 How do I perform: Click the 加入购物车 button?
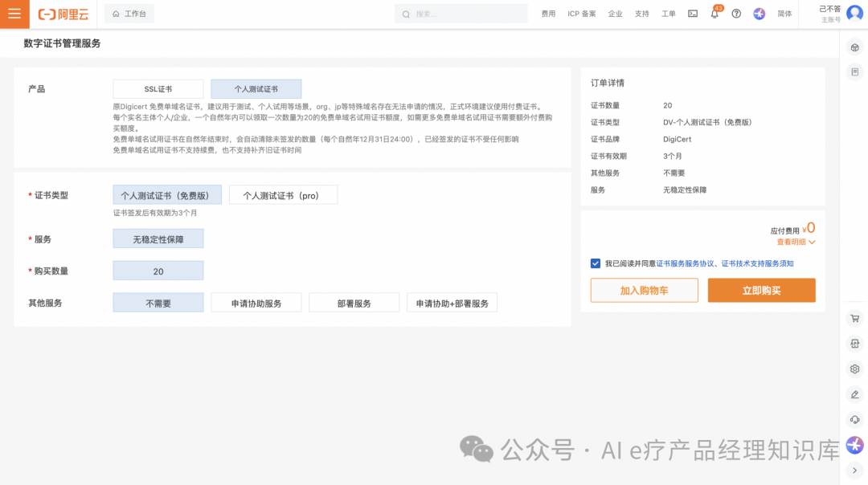pos(645,291)
